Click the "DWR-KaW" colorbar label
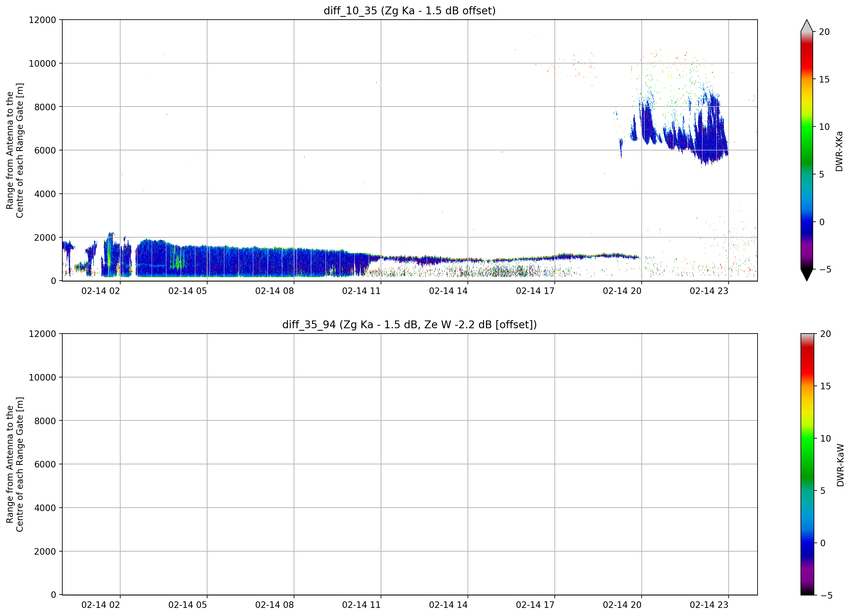 pyautogui.click(x=840, y=465)
